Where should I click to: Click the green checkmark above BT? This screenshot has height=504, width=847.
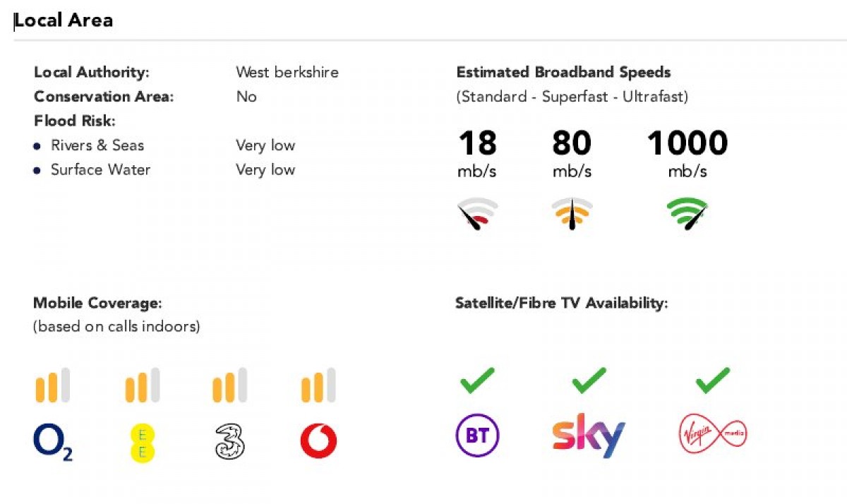pos(477,380)
